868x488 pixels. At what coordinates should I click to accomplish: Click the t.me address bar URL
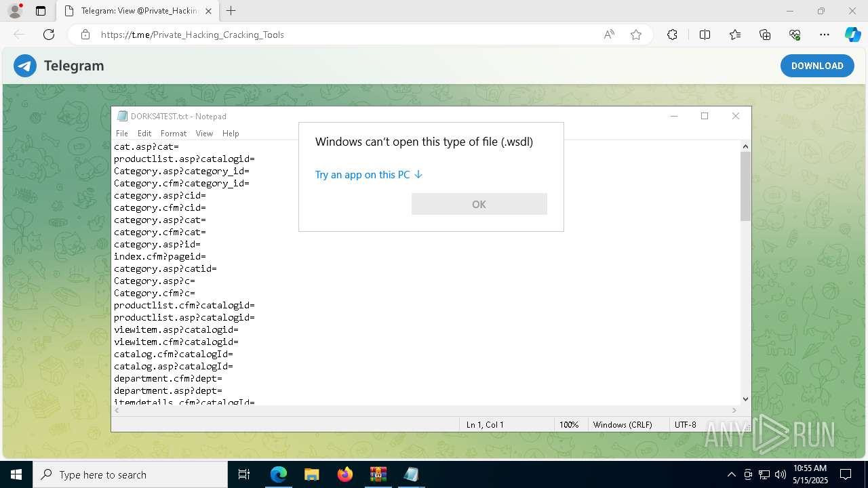coord(193,35)
